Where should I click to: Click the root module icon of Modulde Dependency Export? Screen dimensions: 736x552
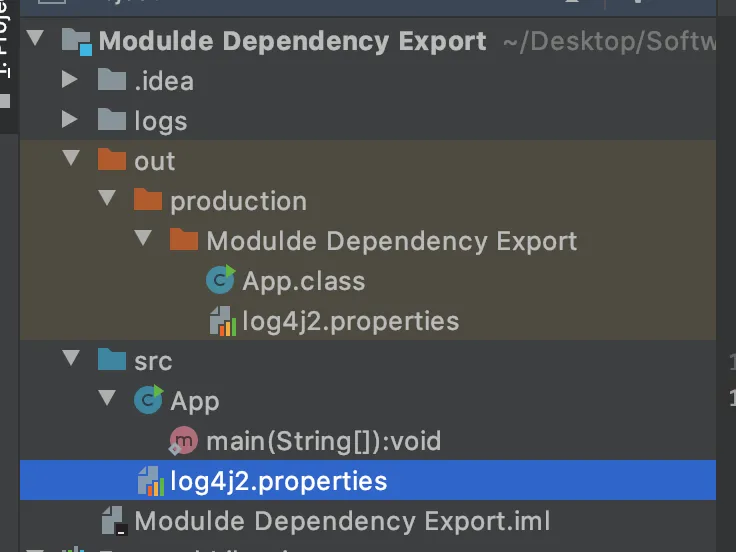click(77, 41)
